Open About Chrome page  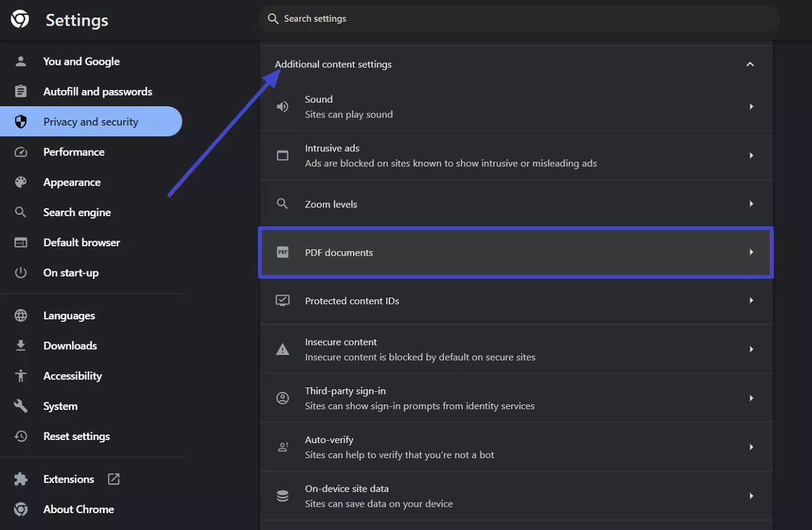[78, 509]
